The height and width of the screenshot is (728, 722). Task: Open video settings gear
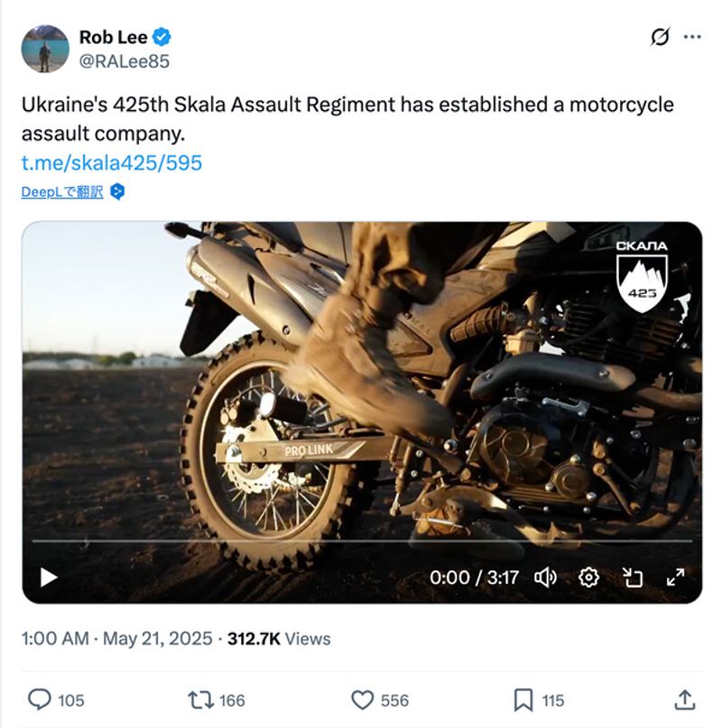[588, 577]
